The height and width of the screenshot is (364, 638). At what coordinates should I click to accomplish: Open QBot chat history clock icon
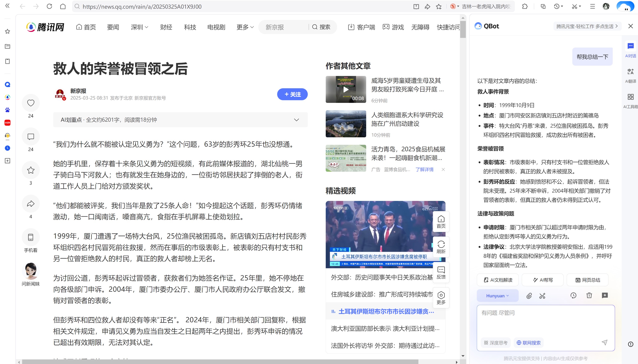tap(573, 296)
